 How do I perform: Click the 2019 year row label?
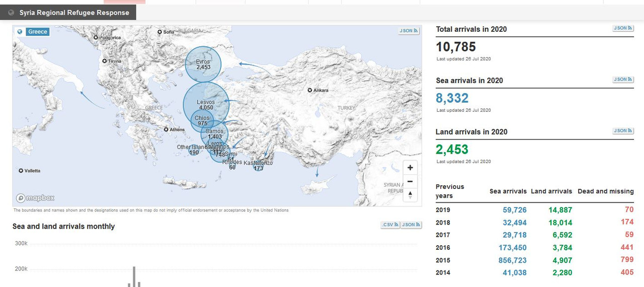pyautogui.click(x=443, y=210)
